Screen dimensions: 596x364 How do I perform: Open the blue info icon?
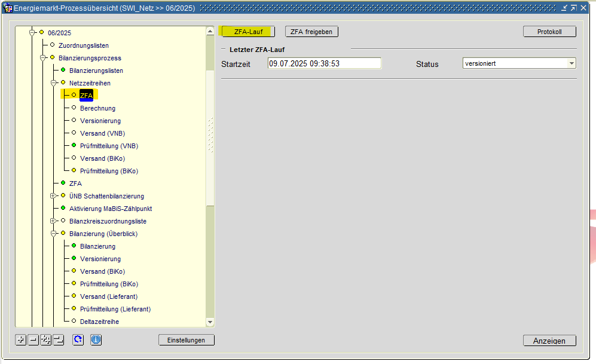[x=96, y=340]
